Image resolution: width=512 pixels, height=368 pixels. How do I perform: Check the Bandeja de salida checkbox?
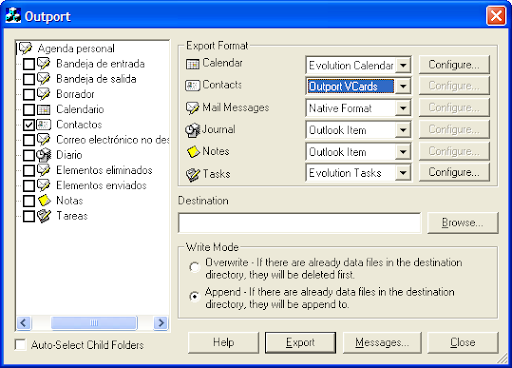29,79
